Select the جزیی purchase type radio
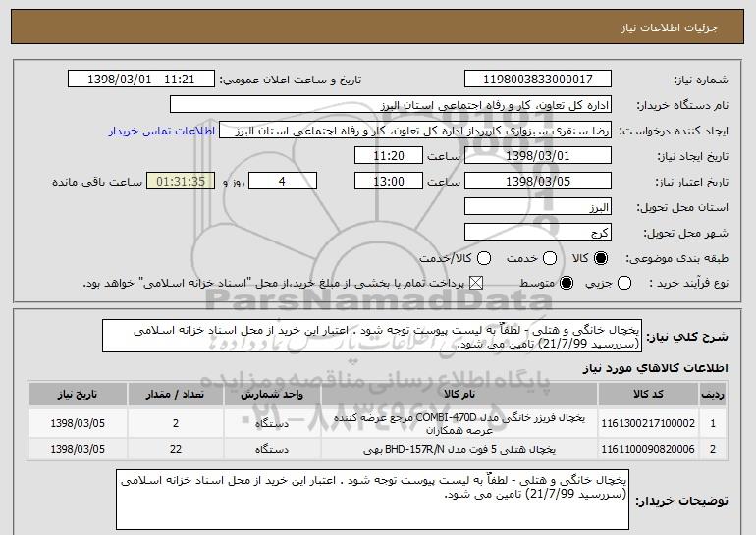This screenshot has width=756, height=535. click(x=623, y=283)
